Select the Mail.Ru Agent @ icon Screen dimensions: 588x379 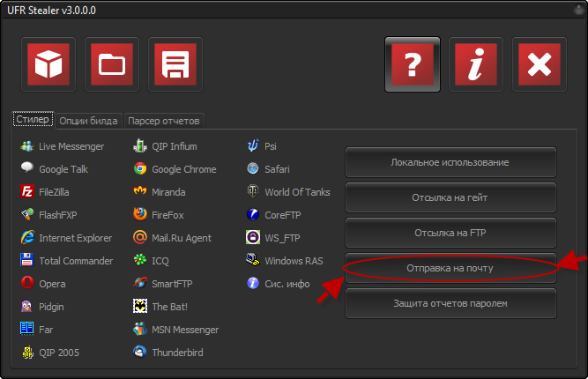(x=140, y=237)
